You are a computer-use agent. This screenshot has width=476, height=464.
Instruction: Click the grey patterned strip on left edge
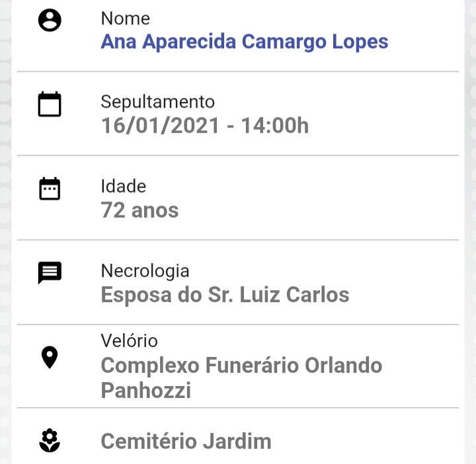5,232
